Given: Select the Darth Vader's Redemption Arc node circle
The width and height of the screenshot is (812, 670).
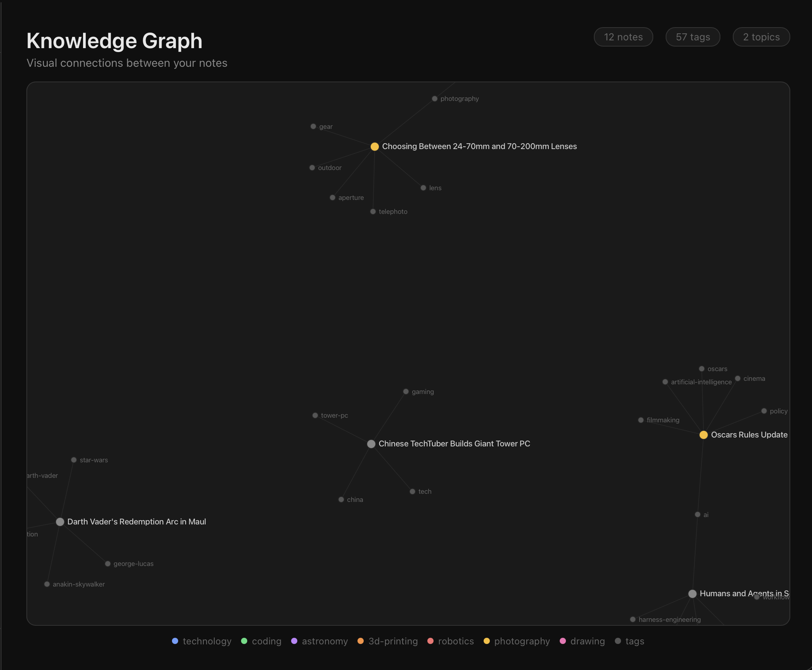Looking at the screenshot, I should [60, 522].
